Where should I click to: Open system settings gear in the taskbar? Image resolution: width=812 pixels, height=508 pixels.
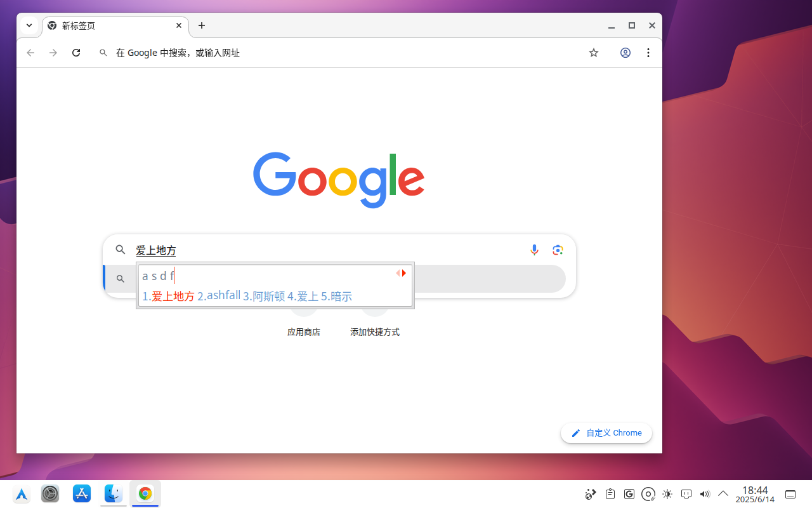pos(50,493)
